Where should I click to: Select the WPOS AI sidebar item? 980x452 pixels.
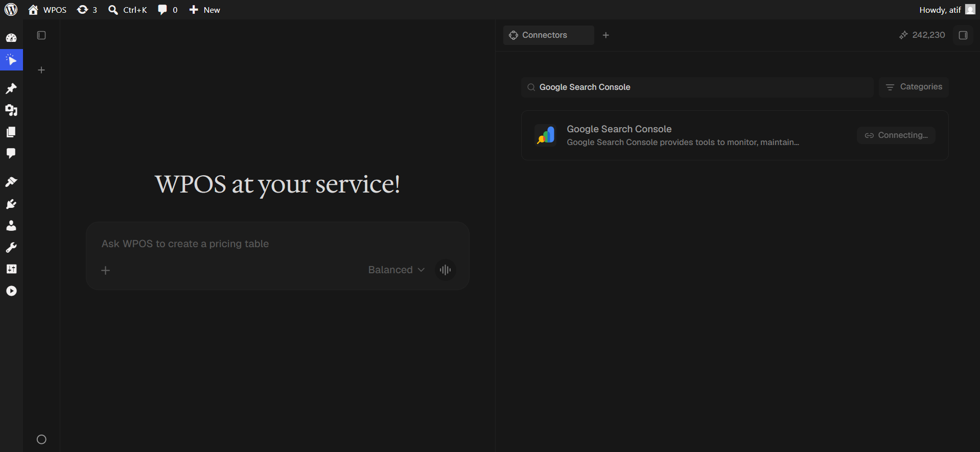coord(11,60)
